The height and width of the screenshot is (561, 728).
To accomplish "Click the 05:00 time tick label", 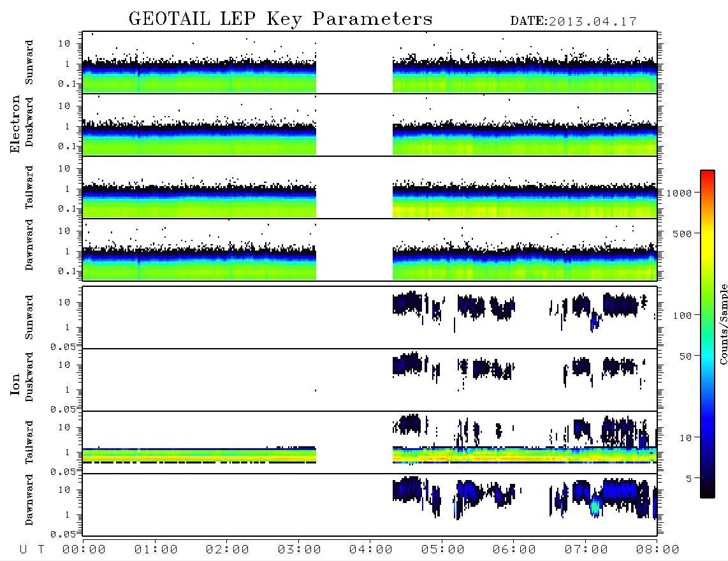I will pos(443,550).
